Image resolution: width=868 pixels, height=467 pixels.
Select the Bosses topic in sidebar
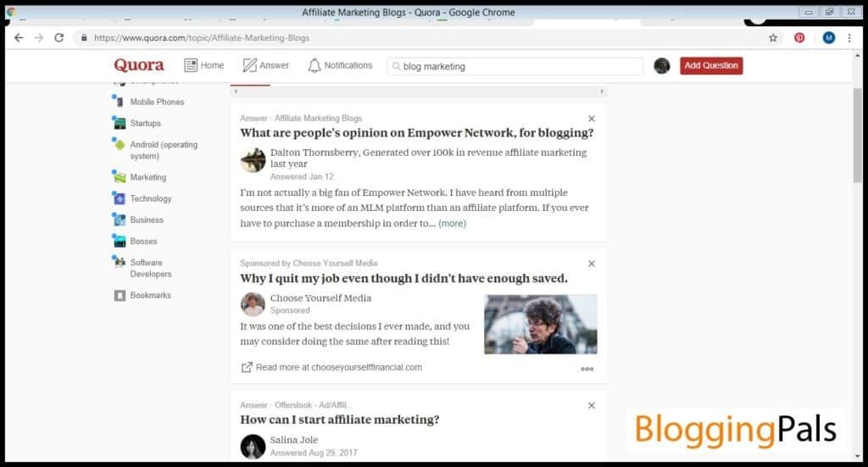tap(143, 242)
